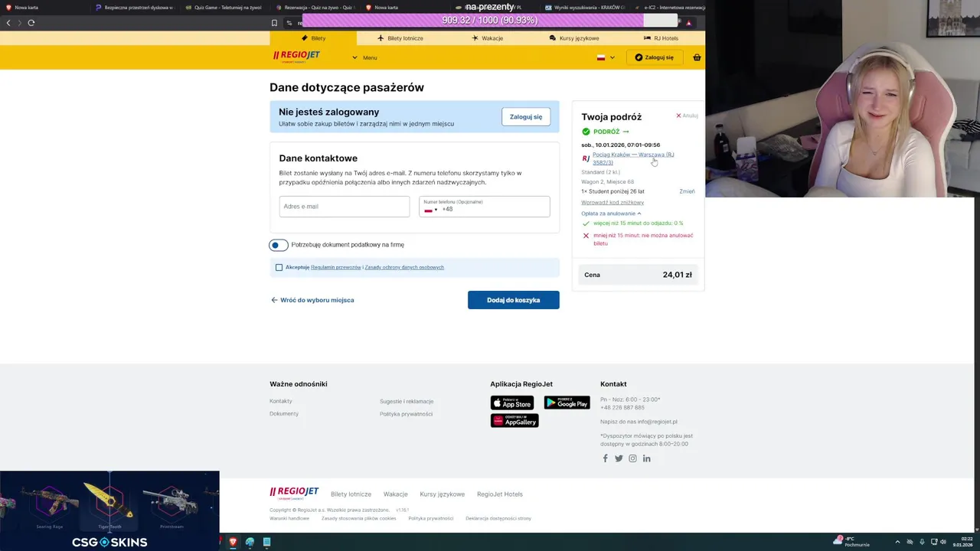The image size is (980, 551).
Task: Open Polityka prywatności under Ważne odnośniki
Action: [x=406, y=414]
